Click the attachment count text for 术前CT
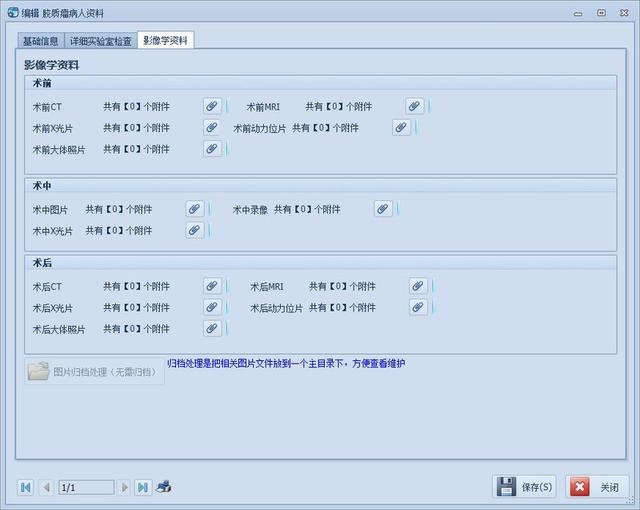The image size is (640, 510). (x=136, y=107)
